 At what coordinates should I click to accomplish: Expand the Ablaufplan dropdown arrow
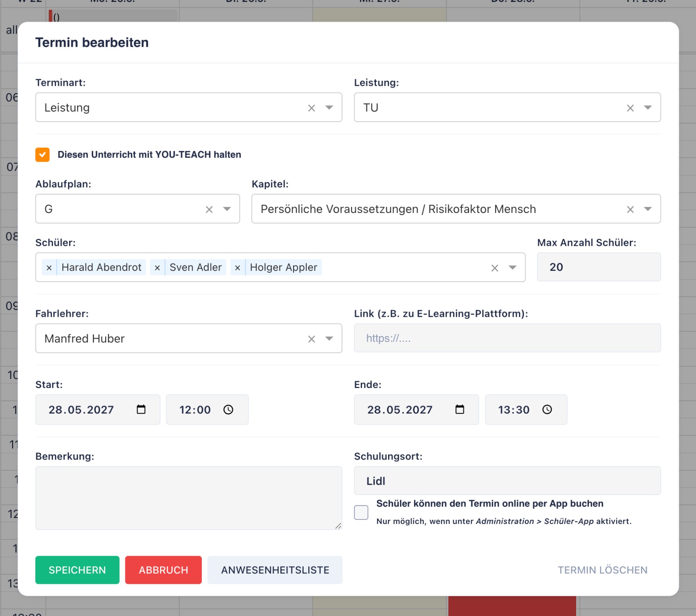[227, 209]
